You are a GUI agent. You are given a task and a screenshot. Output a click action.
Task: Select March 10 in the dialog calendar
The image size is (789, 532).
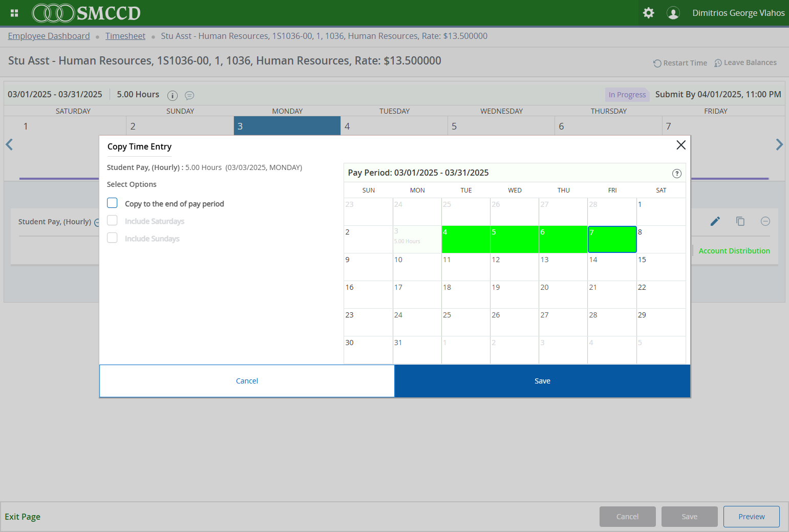tap(417, 267)
